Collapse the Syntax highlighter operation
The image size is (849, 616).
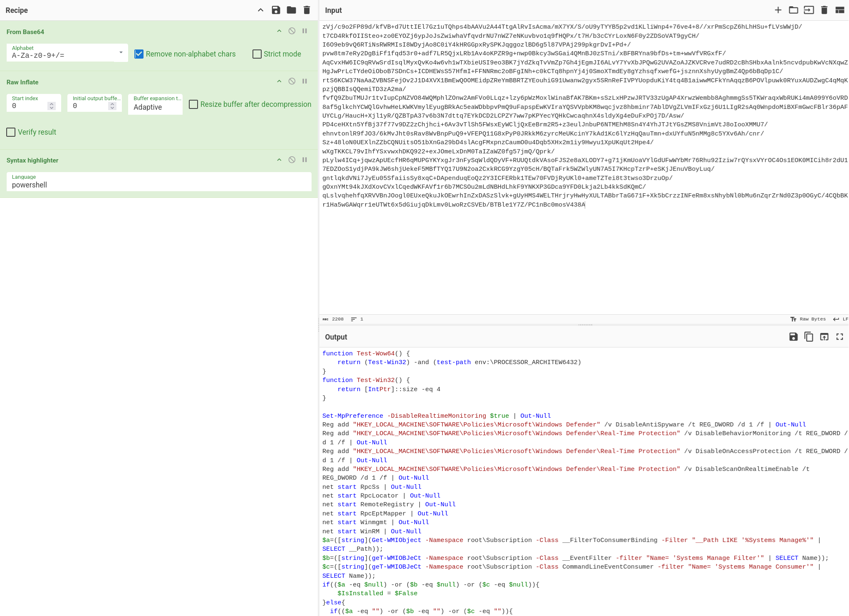click(279, 160)
